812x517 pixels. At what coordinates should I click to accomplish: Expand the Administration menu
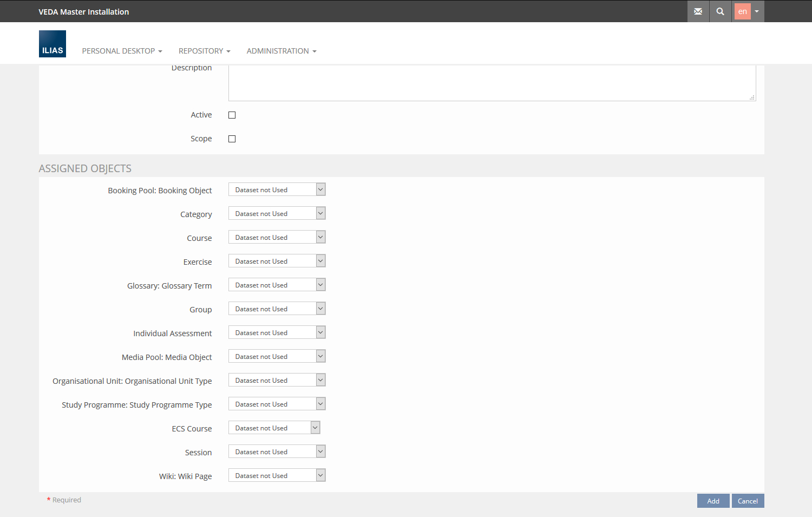(x=281, y=51)
